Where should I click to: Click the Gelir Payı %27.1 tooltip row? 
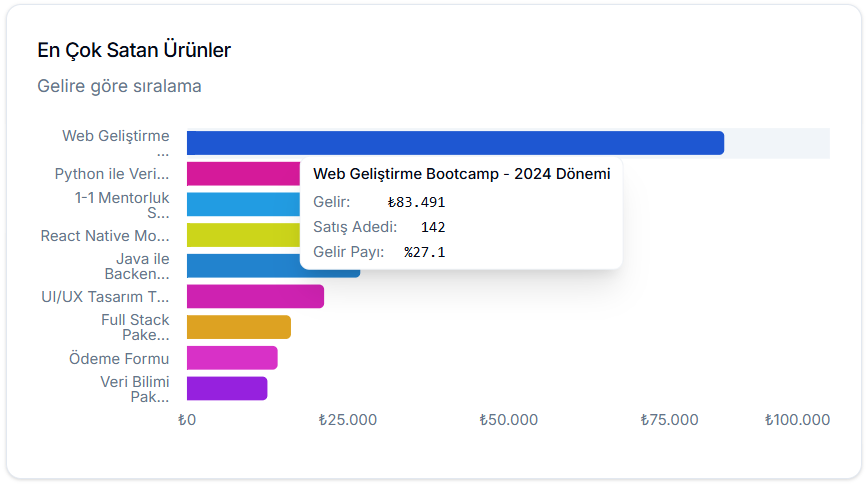click(x=379, y=252)
